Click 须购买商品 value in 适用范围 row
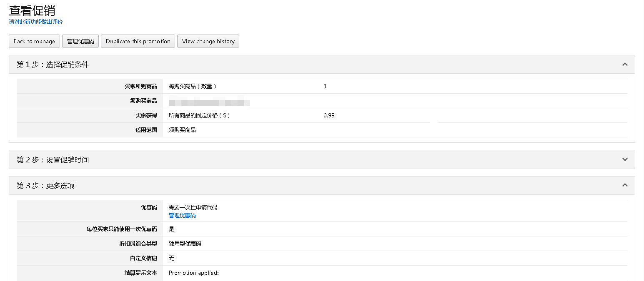Viewport: 644px width, 281px height. 182,130
